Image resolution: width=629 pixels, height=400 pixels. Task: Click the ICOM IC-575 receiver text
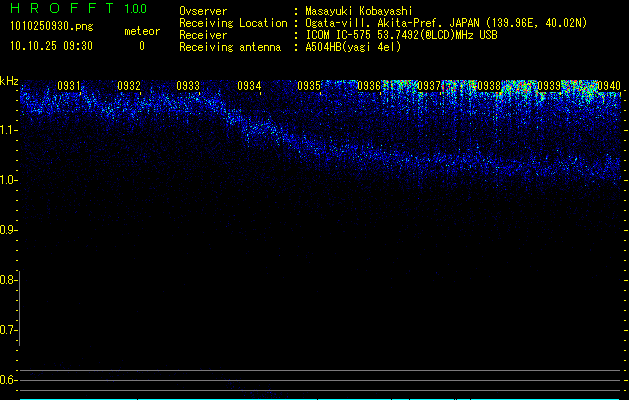(401, 35)
